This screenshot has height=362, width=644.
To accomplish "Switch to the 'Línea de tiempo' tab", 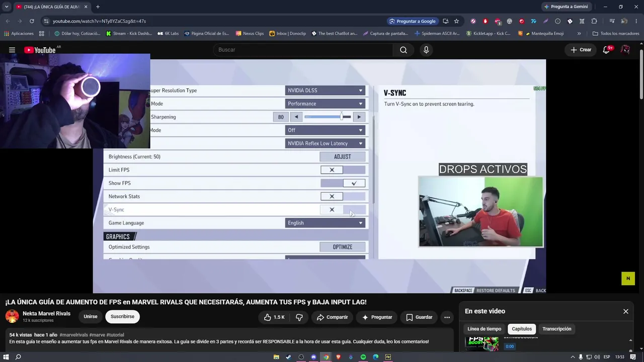I will pyautogui.click(x=485, y=329).
